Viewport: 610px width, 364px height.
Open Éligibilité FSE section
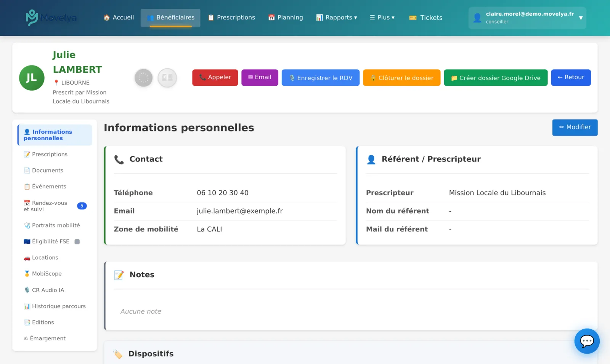click(55, 241)
